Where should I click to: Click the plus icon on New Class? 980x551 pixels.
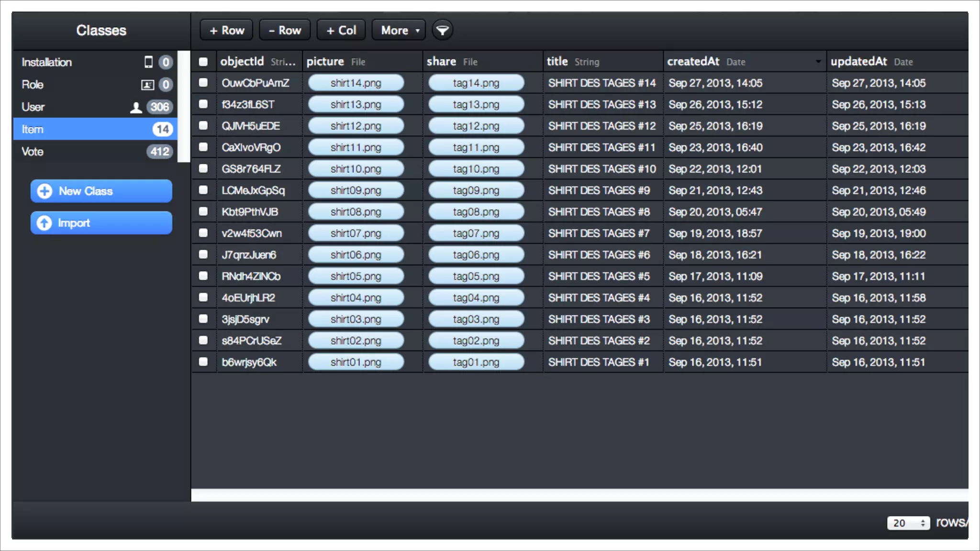tap(45, 191)
